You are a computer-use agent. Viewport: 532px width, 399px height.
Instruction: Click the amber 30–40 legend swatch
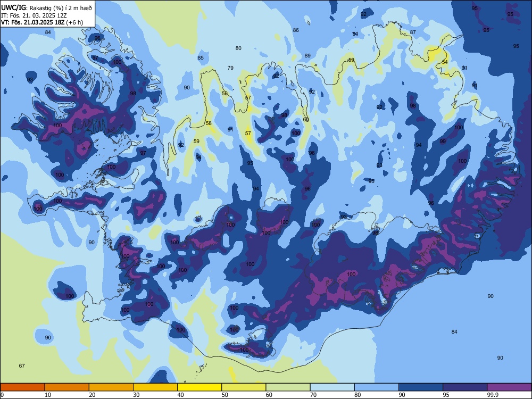coord(155,387)
